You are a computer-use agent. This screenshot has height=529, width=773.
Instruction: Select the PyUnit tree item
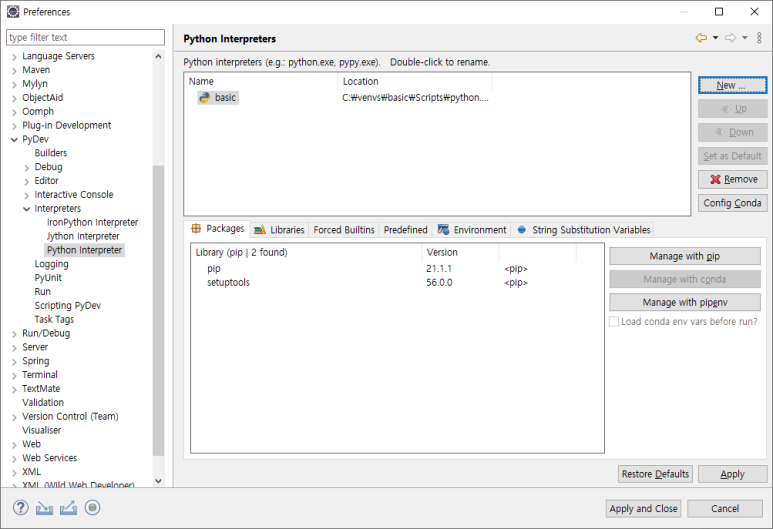point(48,278)
